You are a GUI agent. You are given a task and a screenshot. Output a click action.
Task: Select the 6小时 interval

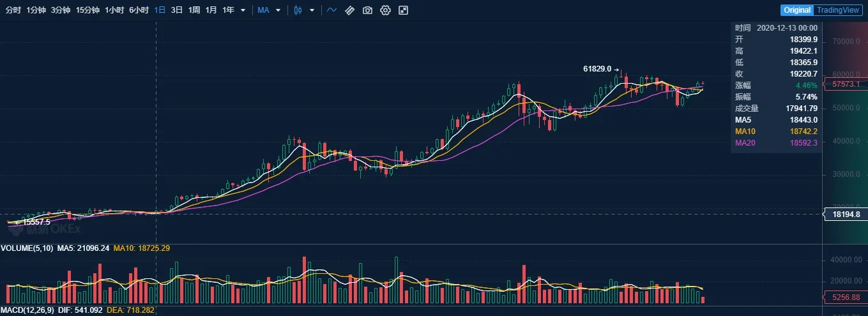coord(139,10)
